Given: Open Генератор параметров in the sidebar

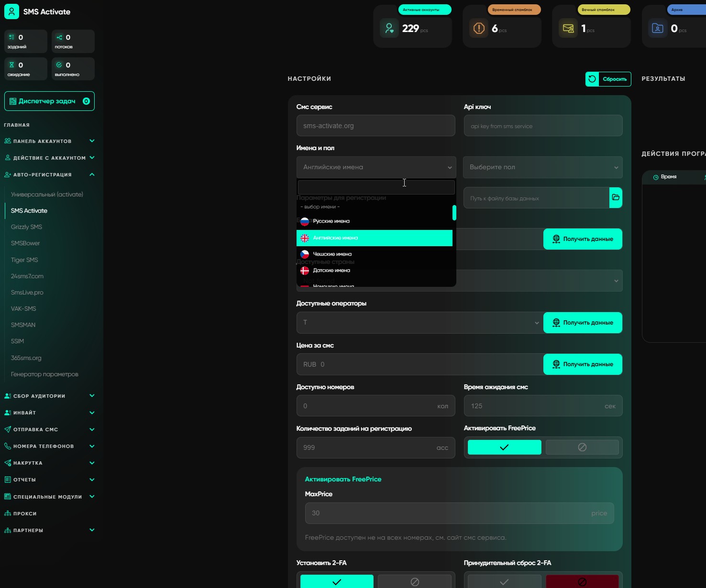Looking at the screenshot, I should pyautogui.click(x=44, y=374).
